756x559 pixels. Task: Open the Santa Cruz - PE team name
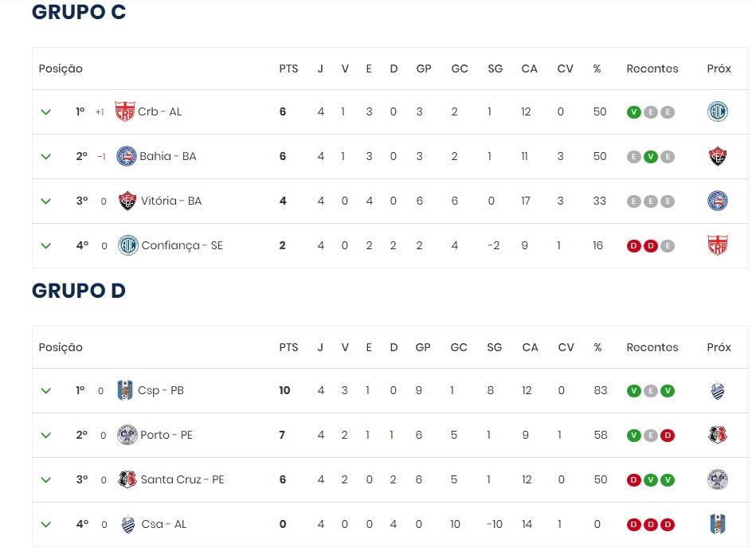(x=182, y=479)
